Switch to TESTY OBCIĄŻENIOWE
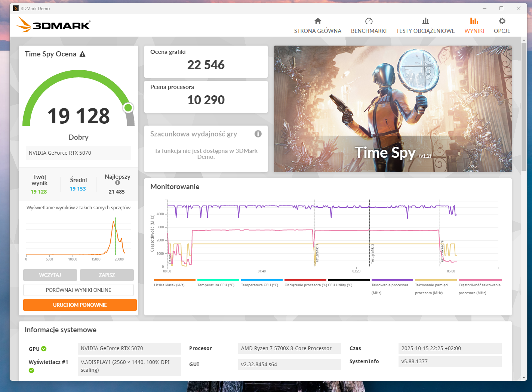The height and width of the screenshot is (392, 532). [425, 26]
